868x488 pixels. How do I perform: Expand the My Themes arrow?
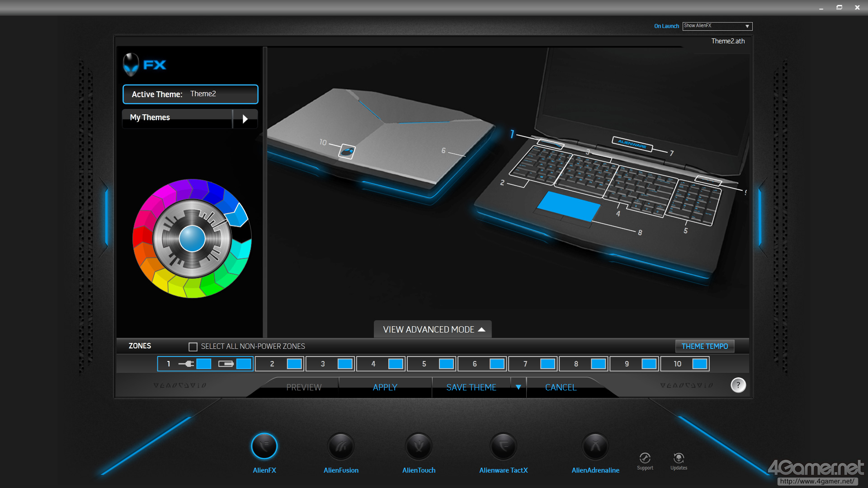(x=245, y=119)
